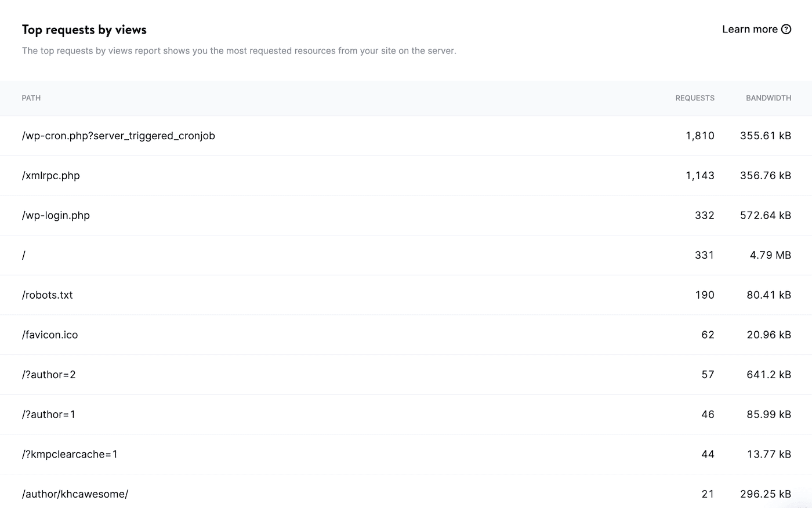
Task: Open the /?kmpclearcache=1 row
Action: click(70, 454)
